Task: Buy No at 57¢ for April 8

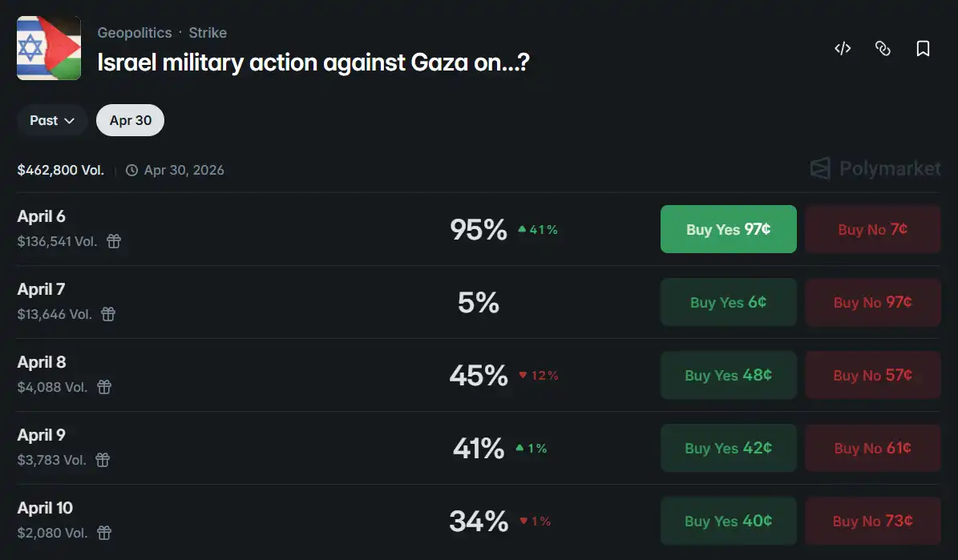Action: [x=872, y=375]
